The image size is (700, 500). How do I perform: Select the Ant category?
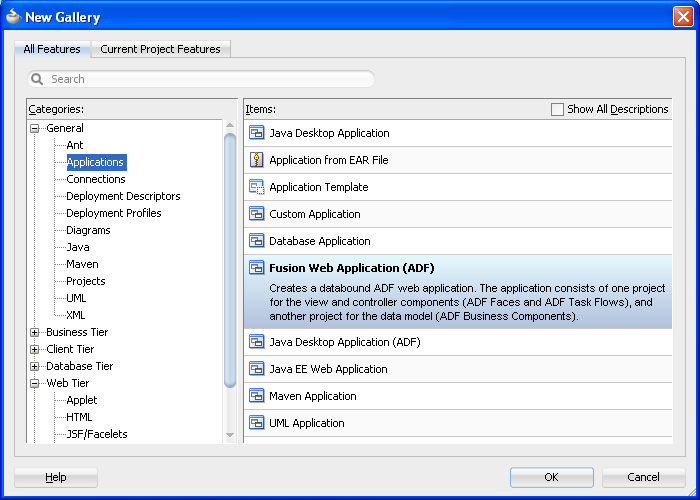click(75, 145)
